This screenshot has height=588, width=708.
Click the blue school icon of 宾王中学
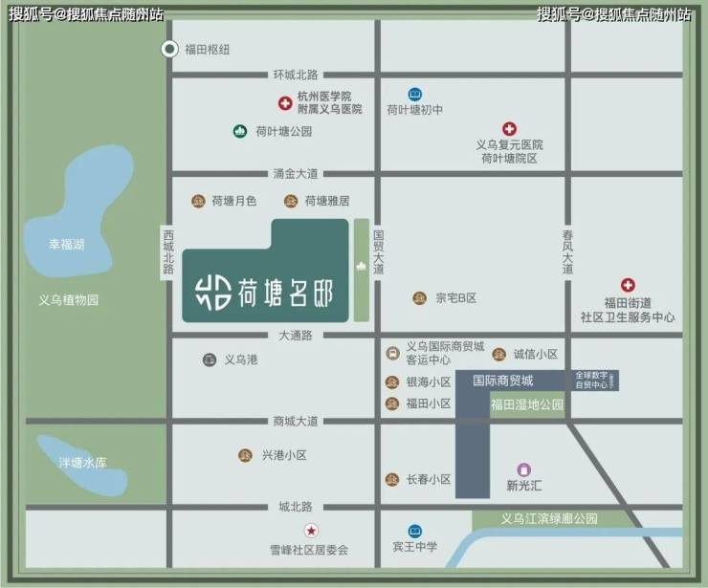(415, 531)
